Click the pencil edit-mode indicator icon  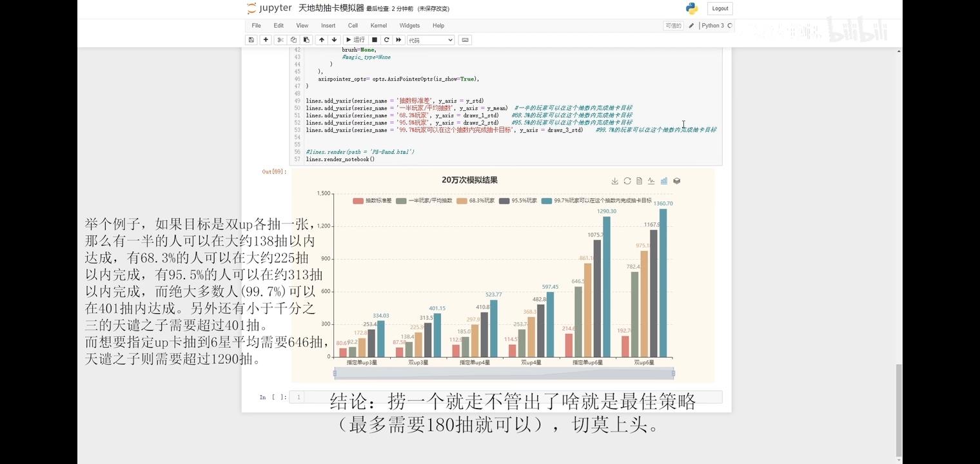[x=691, y=26]
